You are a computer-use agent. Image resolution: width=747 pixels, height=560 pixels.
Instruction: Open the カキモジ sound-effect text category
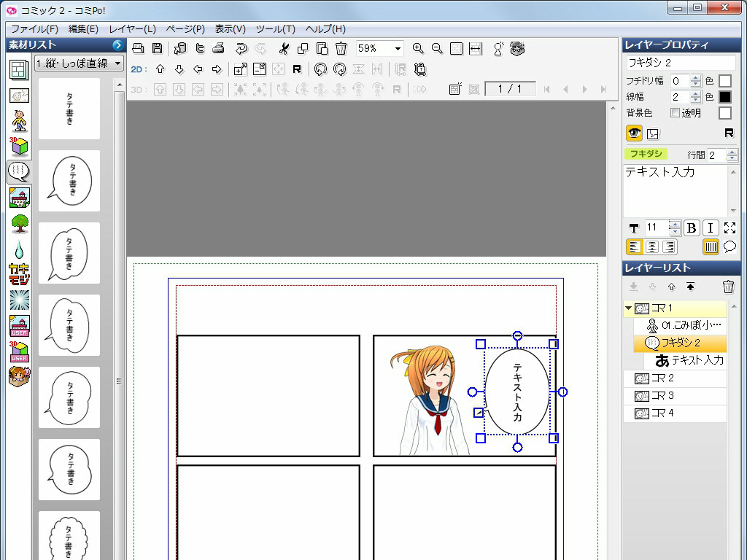19,274
